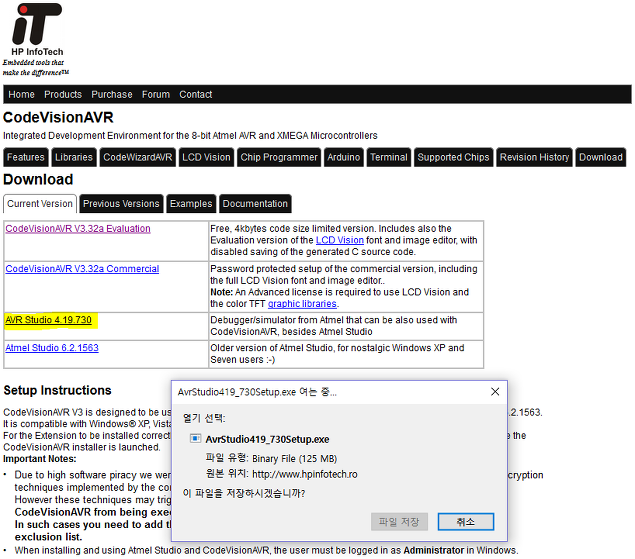
Task: Select the Arduino tab
Action: click(x=343, y=157)
